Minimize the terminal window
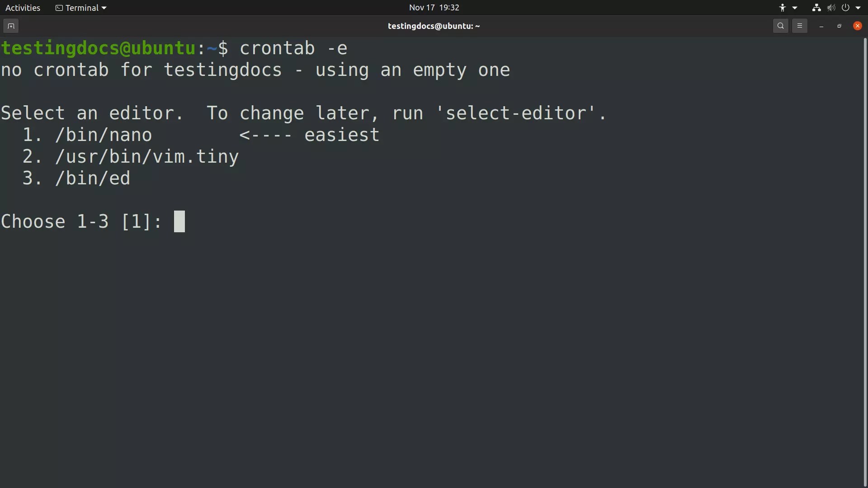This screenshot has width=868, height=488. (821, 26)
